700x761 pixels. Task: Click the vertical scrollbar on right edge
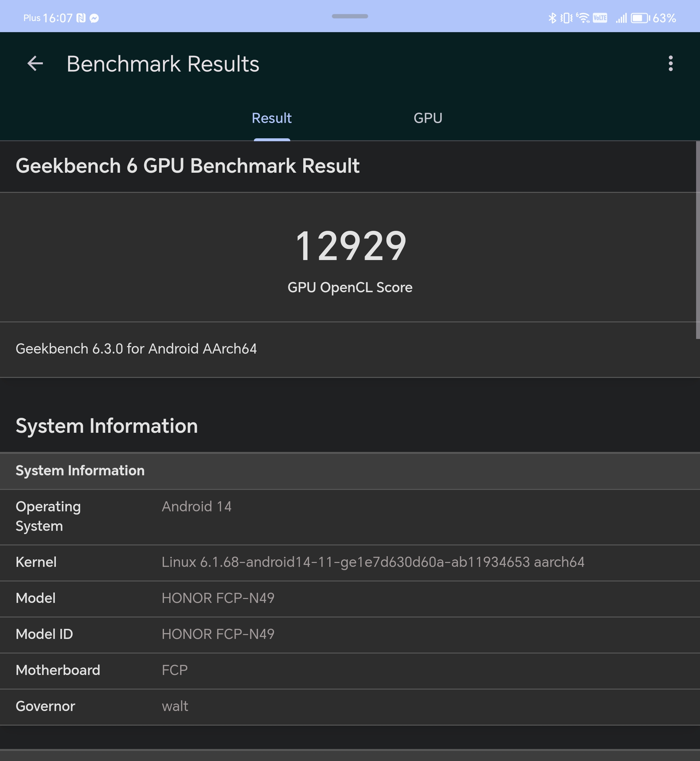click(697, 240)
